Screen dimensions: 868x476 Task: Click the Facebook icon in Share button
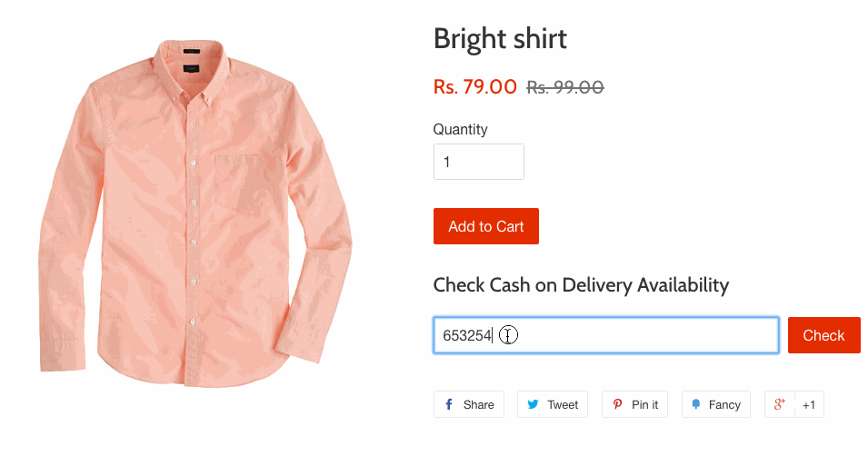(449, 405)
